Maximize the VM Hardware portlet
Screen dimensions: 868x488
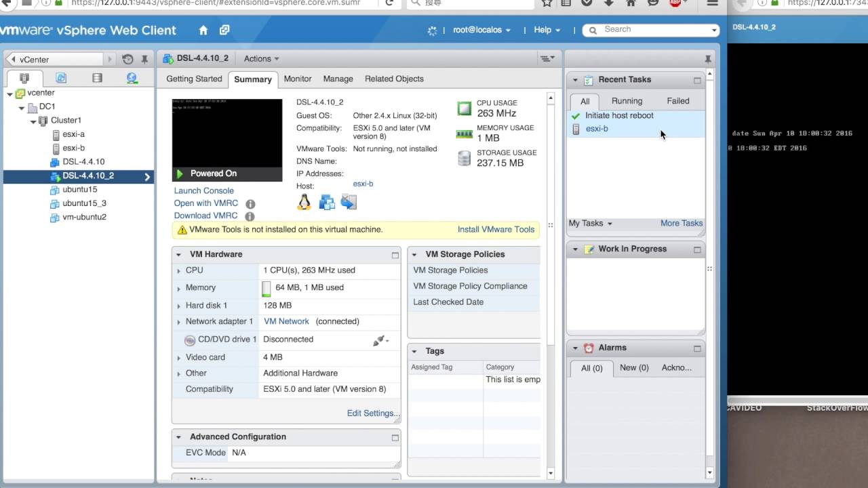(395, 255)
